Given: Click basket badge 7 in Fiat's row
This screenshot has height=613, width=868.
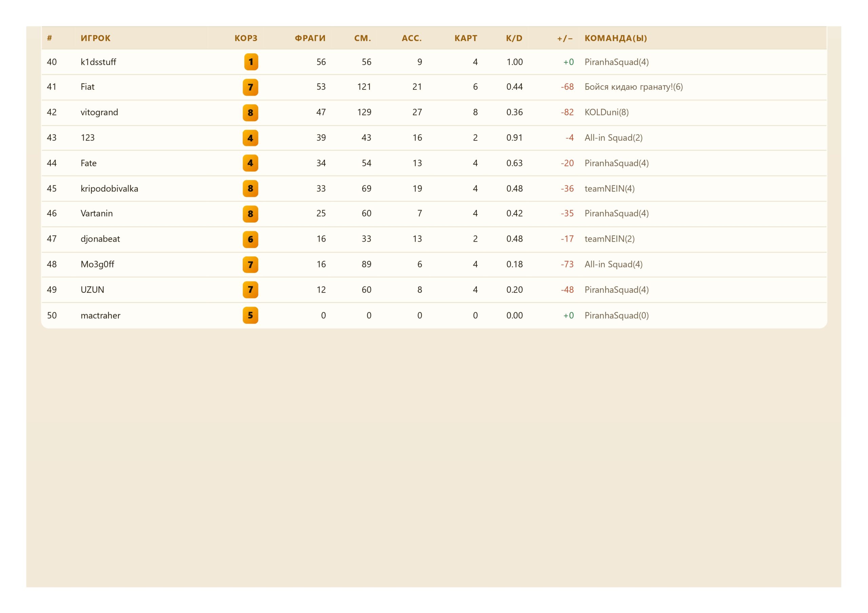Looking at the screenshot, I should pyautogui.click(x=250, y=87).
